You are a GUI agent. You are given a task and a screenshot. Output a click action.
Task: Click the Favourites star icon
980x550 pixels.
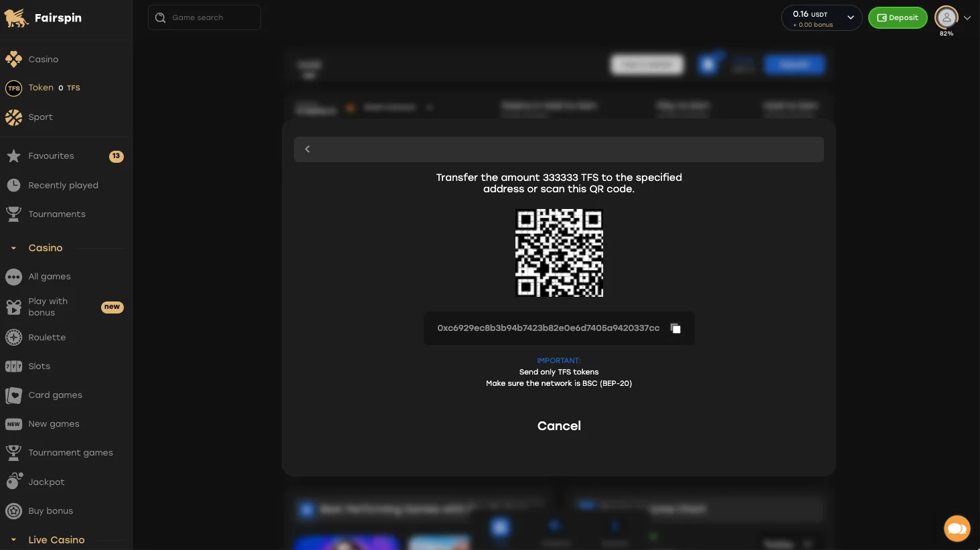coord(13,156)
